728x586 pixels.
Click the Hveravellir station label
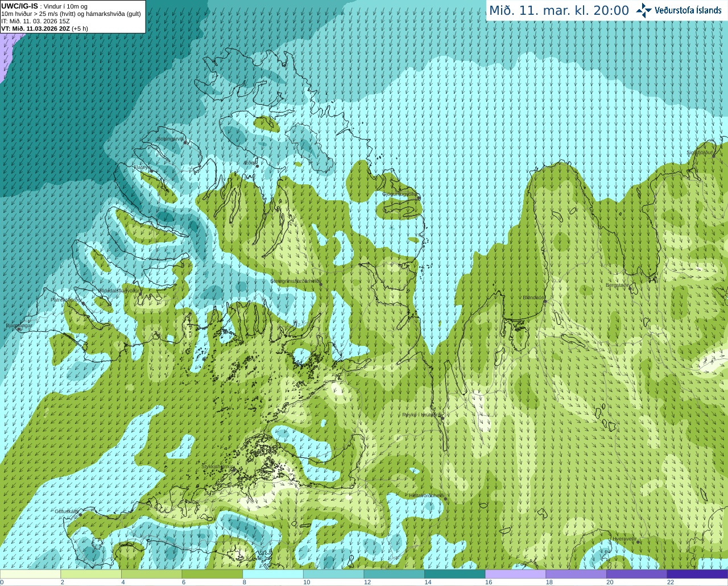coord(624,539)
